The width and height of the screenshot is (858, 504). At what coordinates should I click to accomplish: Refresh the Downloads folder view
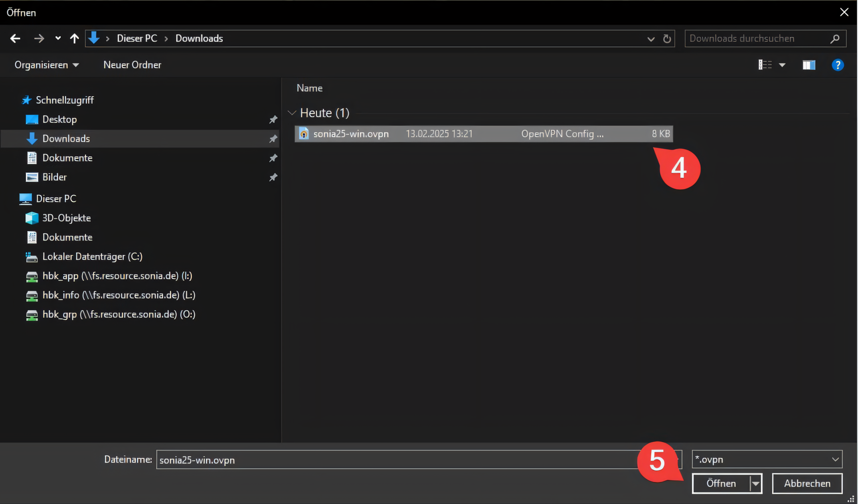[x=667, y=38]
